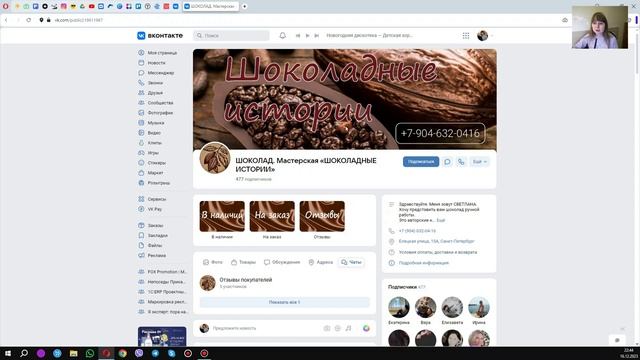Image resolution: width=640 pixels, height=360 pixels.
Task: Open the Отзывы menu tile
Action: point(322,216)
